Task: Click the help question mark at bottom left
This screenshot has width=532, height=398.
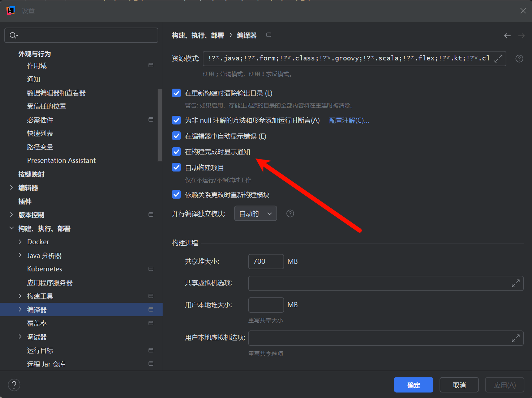Action: pos(14,385)
